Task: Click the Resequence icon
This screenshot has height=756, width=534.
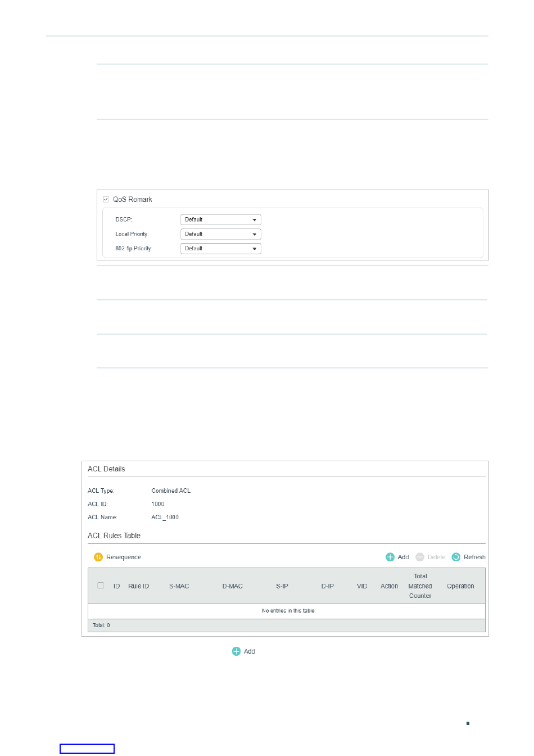Action: point(98,557)
